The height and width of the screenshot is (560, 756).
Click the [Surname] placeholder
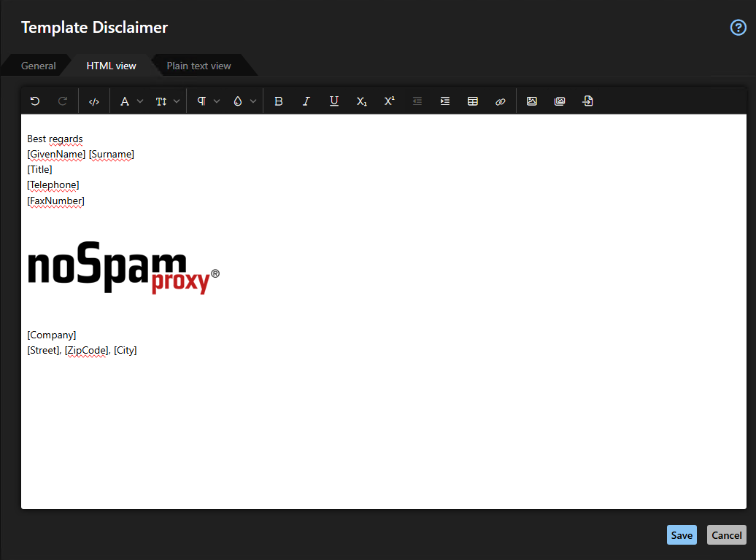tap(112, 154)
